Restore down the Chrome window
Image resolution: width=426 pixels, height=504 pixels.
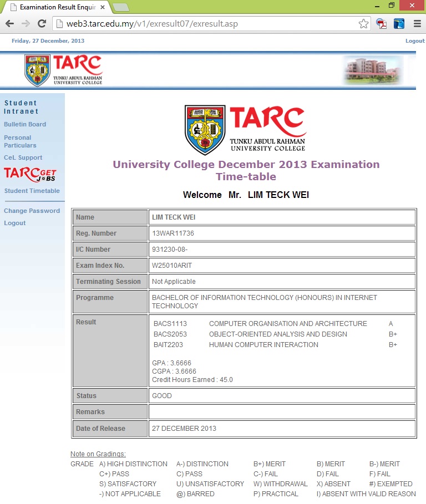[391, 5]
